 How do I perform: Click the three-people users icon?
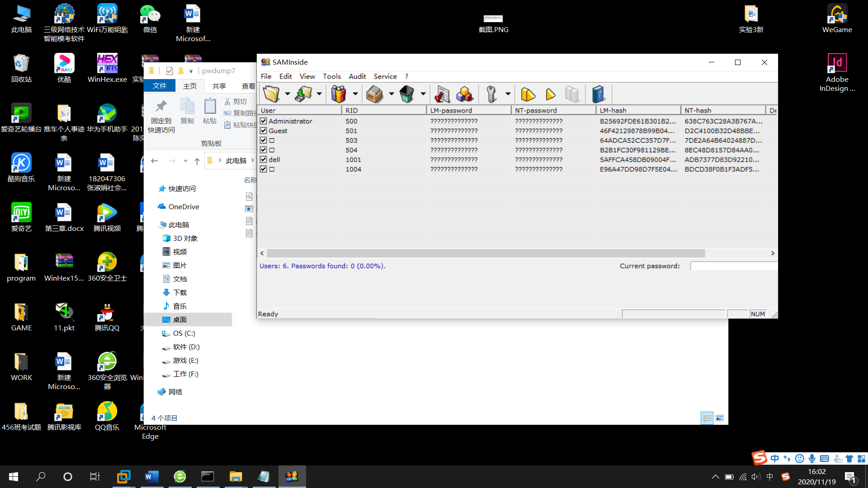click(339, 94)
